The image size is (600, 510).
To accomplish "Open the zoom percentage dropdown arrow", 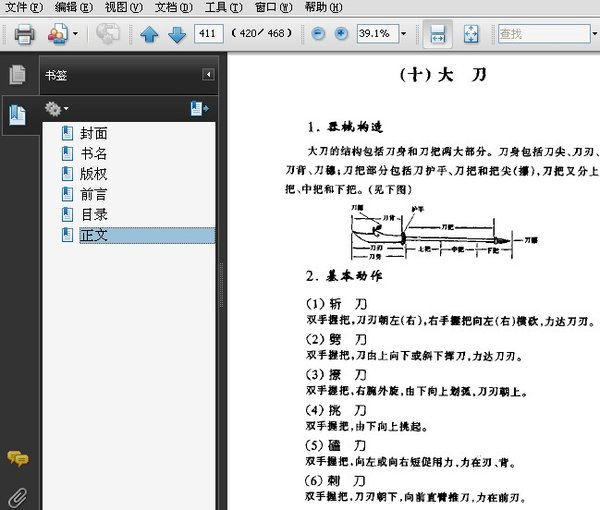I will coord(403,34).
